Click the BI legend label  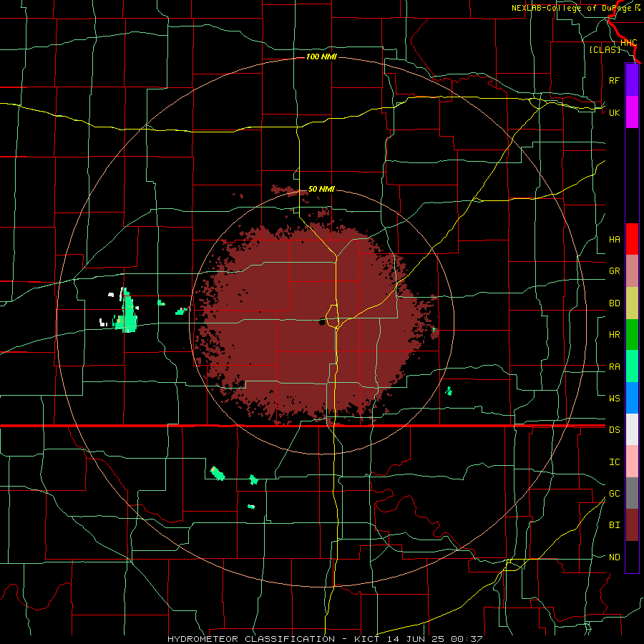pyautogui.click(x=614, y=525)
